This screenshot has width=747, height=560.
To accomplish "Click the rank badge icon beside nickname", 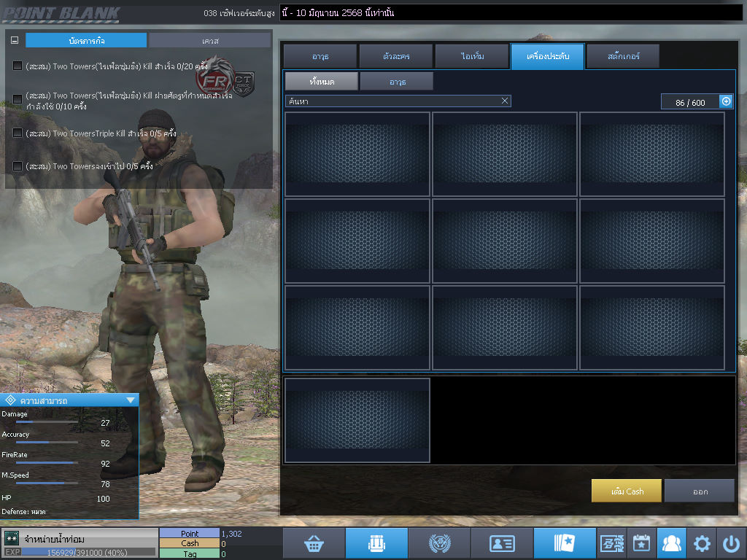I will [x=11, y=539].
